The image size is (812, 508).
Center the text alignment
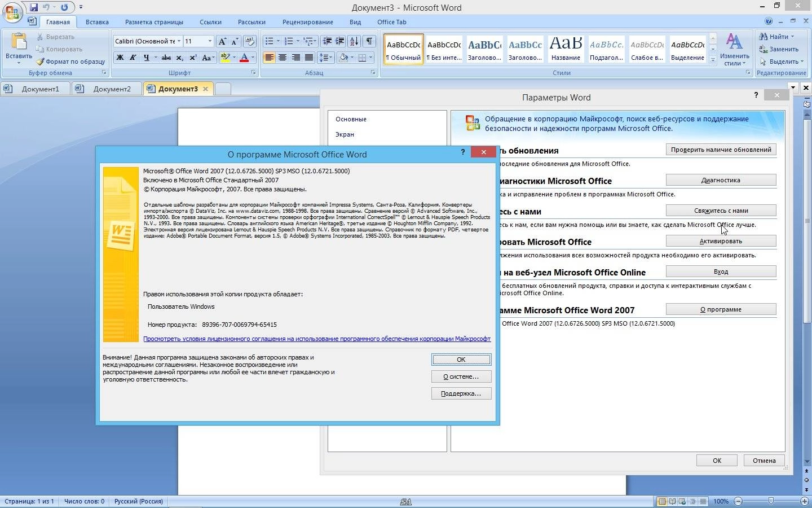[282, 58]
